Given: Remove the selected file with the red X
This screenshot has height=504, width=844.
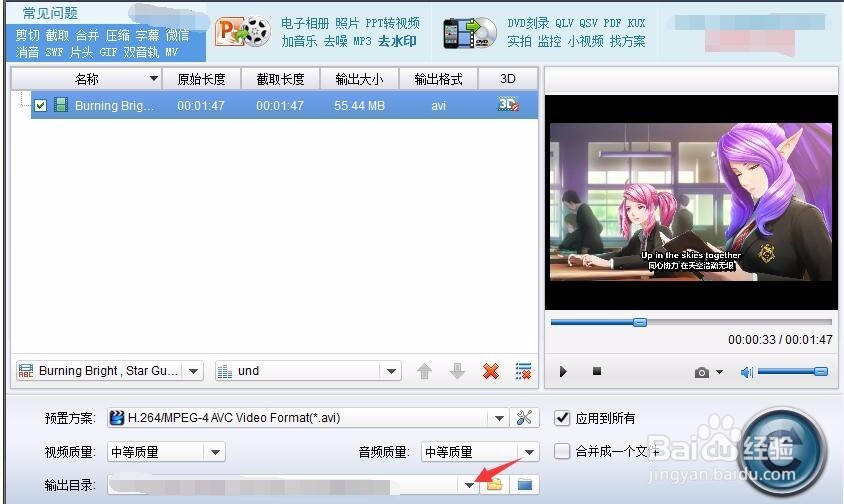Looking at the screenshot, I should [490, 371].
